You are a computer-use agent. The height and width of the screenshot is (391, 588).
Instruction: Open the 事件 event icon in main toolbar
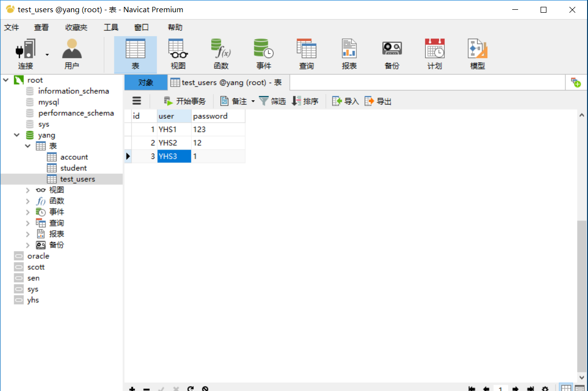(263, 54)
